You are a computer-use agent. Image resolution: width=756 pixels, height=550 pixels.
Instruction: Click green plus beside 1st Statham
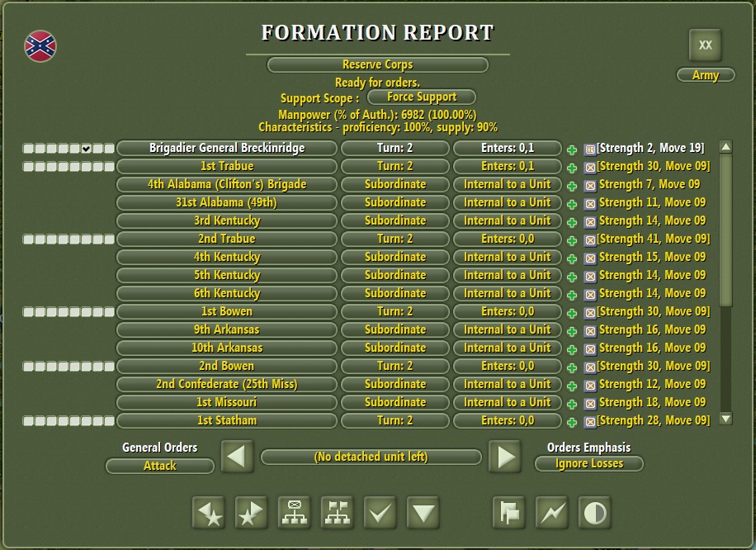click(x=572, y=423)
